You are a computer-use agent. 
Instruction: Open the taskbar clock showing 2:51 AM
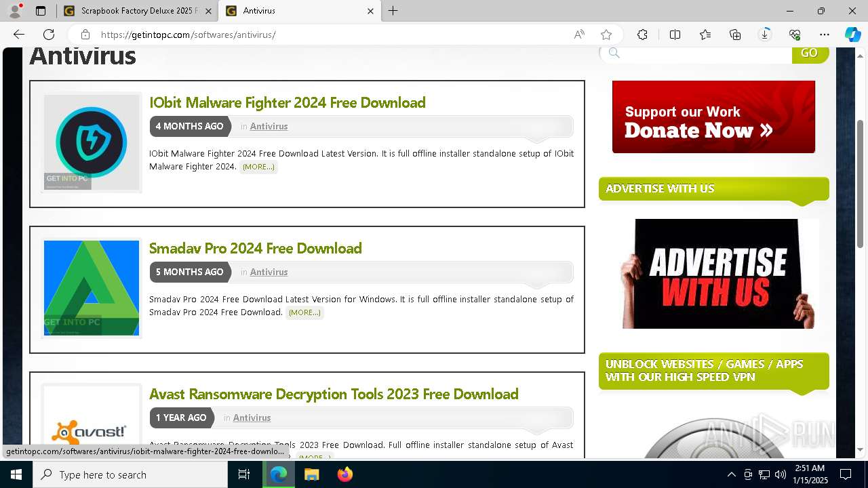809,474
